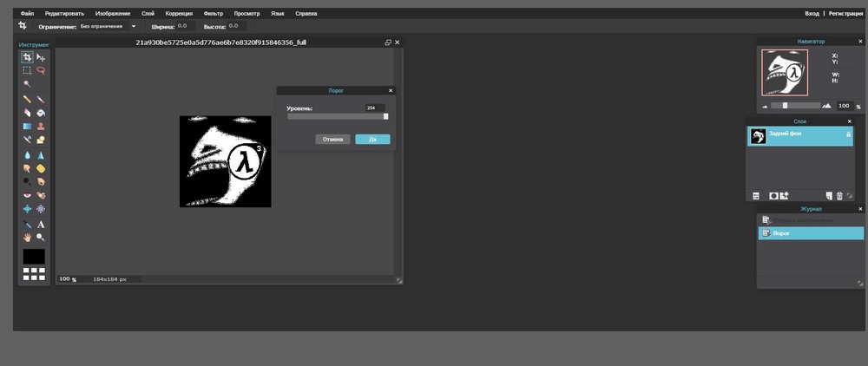Choose the Gradient tool

[x=27, y=126]
